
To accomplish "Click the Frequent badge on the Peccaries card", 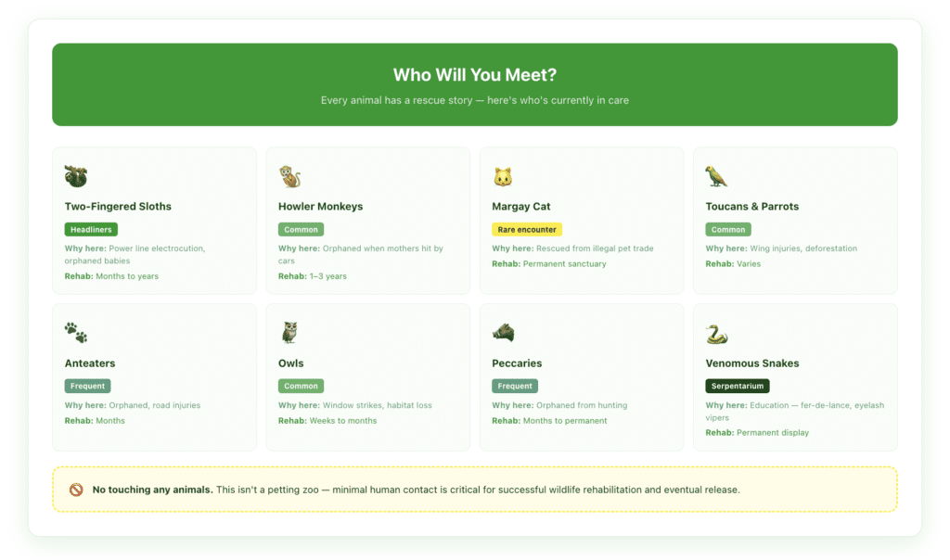I will point(515,386).
